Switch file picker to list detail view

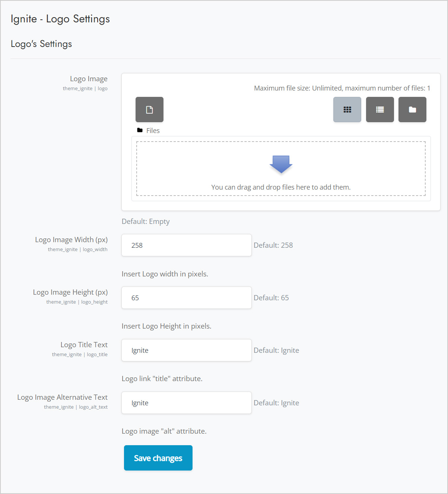(380, 110)
